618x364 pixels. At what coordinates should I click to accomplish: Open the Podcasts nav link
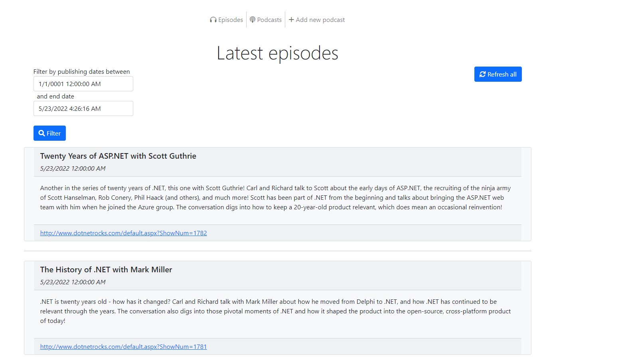tap(266, 20)
